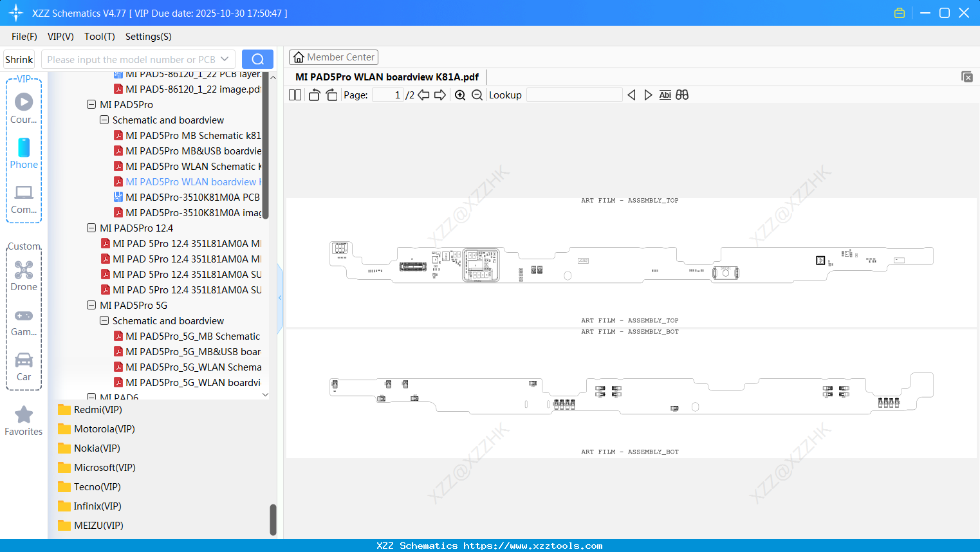Zoom out of the boardview PDF
Image resolution: width=980 pixels, height=552 pixels.
(476, 95)
